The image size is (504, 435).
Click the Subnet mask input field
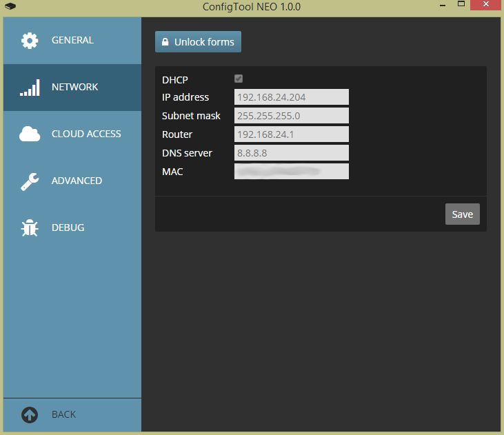292,116
